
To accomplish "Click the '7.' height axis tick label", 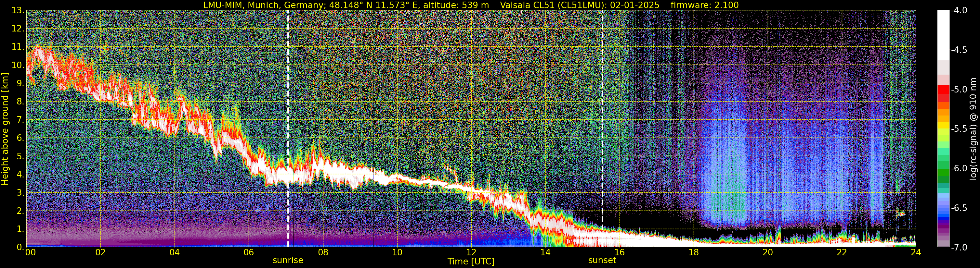I will click(20, 120).
